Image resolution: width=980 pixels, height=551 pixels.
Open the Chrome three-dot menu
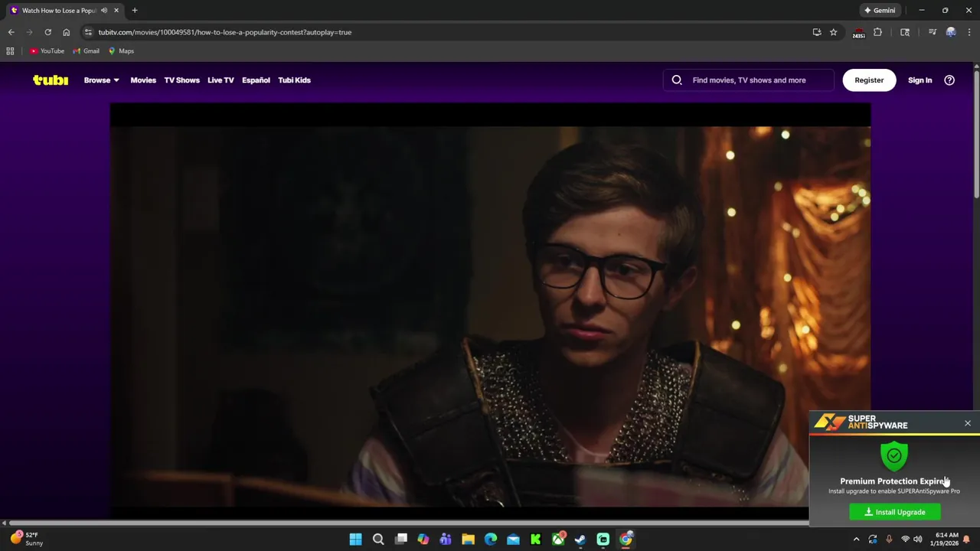[x=969, y=32]
